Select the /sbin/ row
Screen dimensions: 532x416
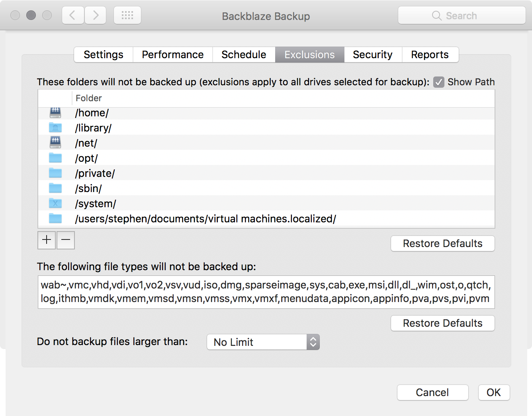coord(266,188)
